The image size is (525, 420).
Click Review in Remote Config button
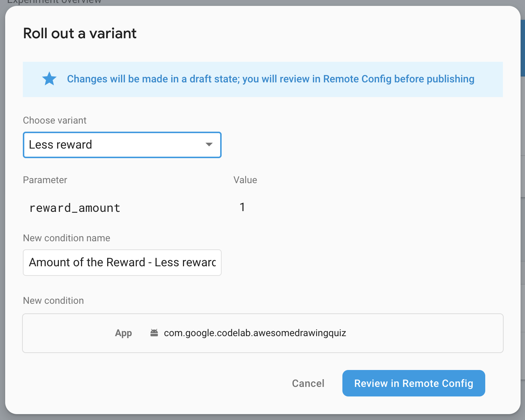tap(413, 383)
